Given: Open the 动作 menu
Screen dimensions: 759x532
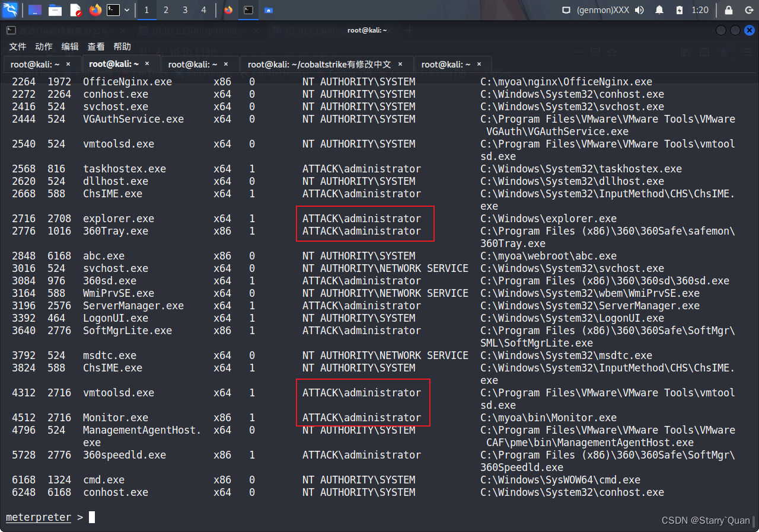Looking at the screenshot, I should 44,46.
